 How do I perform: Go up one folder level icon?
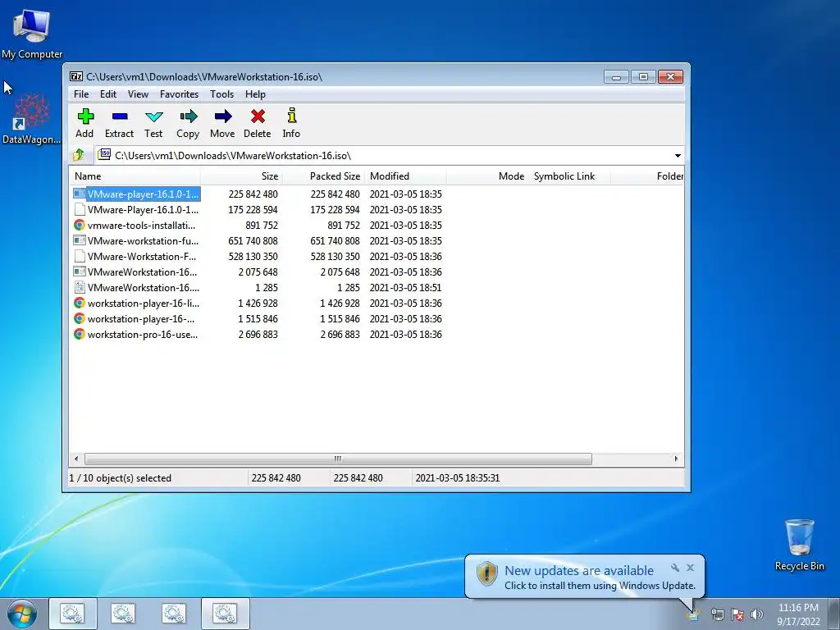point(79,155)
